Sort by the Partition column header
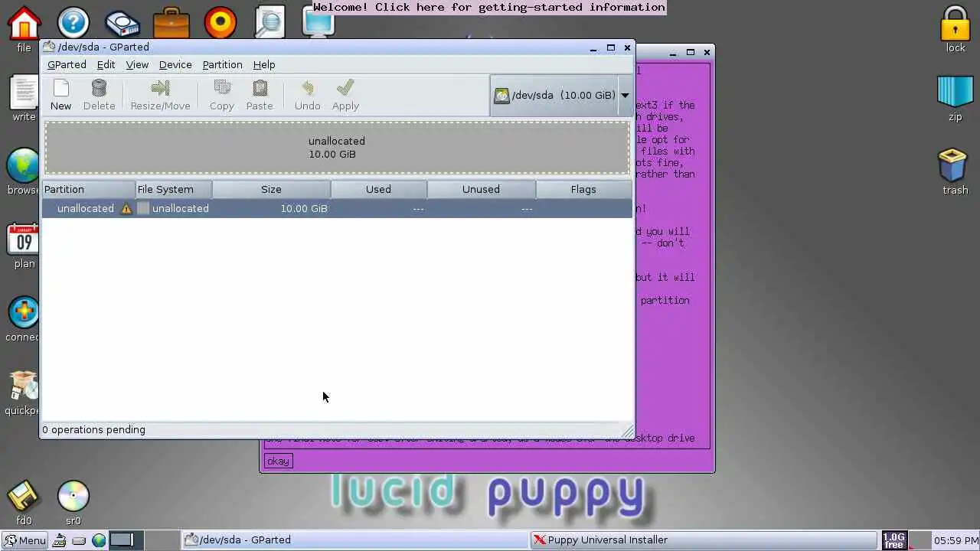980x551 pixels. [88, 189]
